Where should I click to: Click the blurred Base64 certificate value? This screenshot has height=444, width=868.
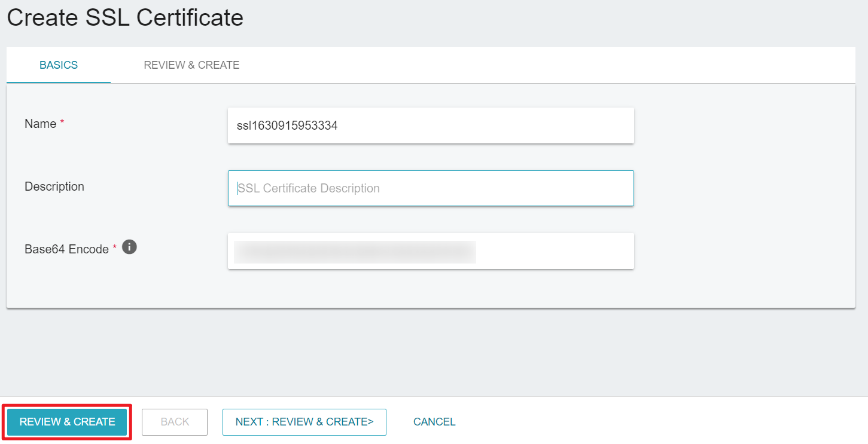pyautogui.click(x=355, y=252)
